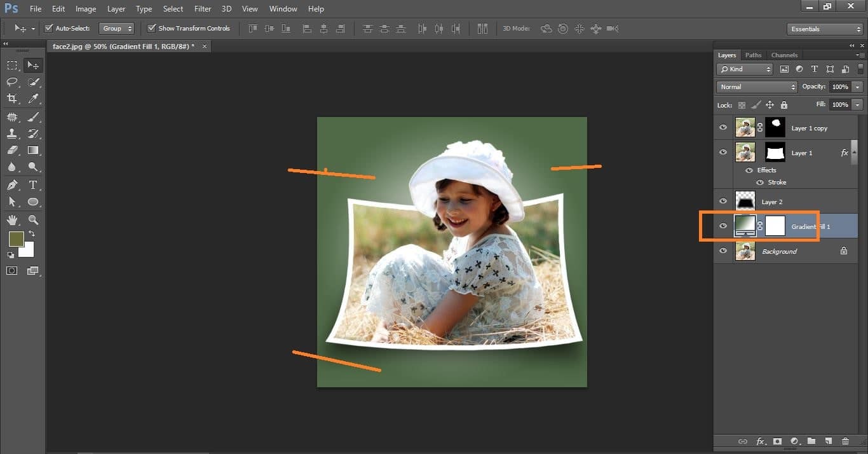Create a new layer from Layers panel
The width and height of the screenshot is (868, 454).
(828, 441)
